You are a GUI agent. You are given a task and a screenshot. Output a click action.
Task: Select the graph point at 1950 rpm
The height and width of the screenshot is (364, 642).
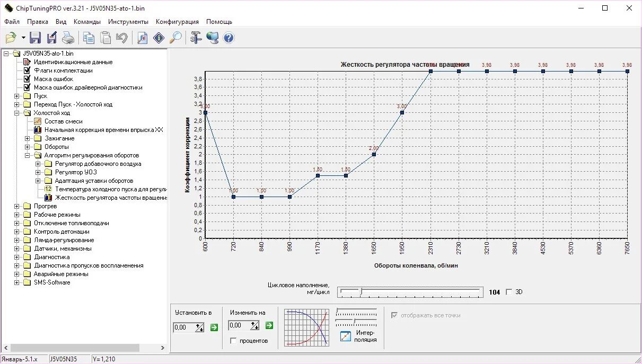pyautogui.click(x=402, y=112)
